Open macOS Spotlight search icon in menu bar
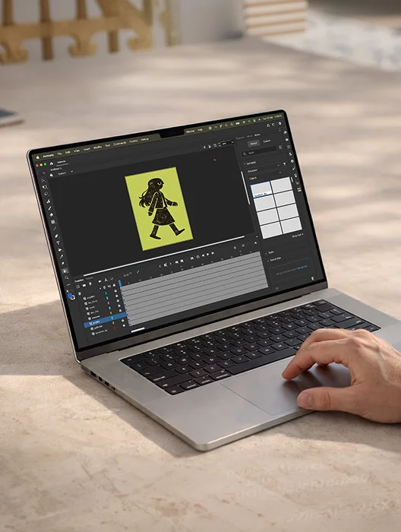Viewport: 401px width, 532px height. pyautogui.click(x=249, y=121)
